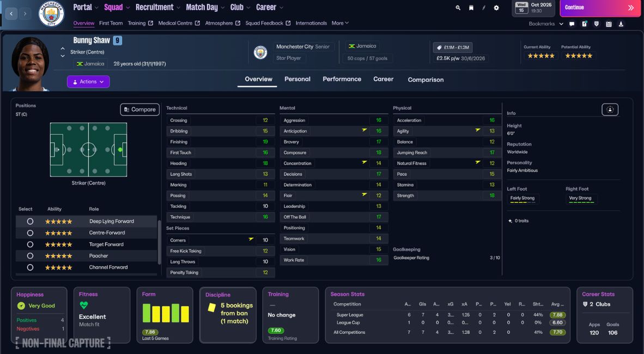This screenshot has height=354, width=644.
Task: Open the downloads icon at the far right
Action: pos(622,23)
